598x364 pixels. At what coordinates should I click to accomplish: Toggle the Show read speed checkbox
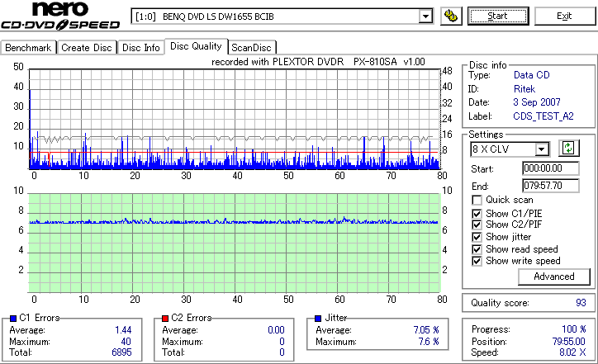click(477, 249)
